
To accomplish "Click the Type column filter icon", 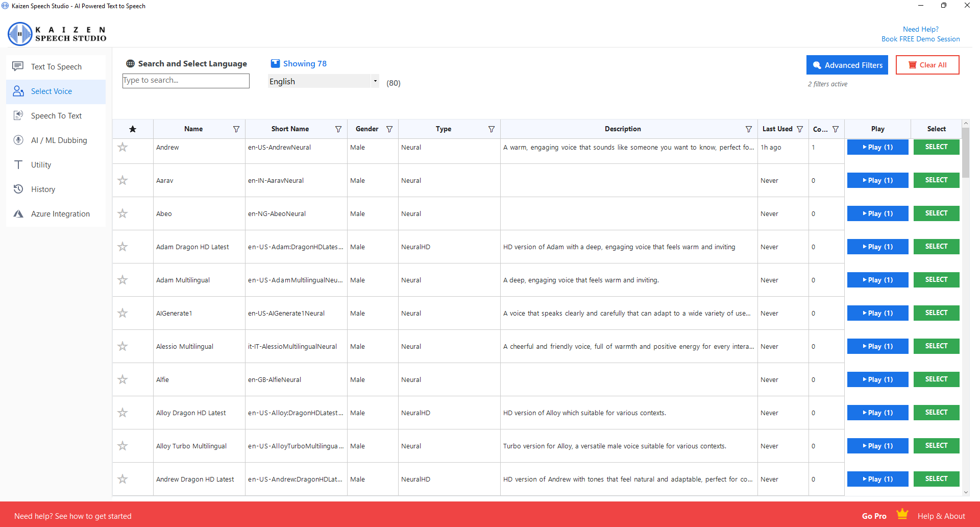I will tap(492, 129).
